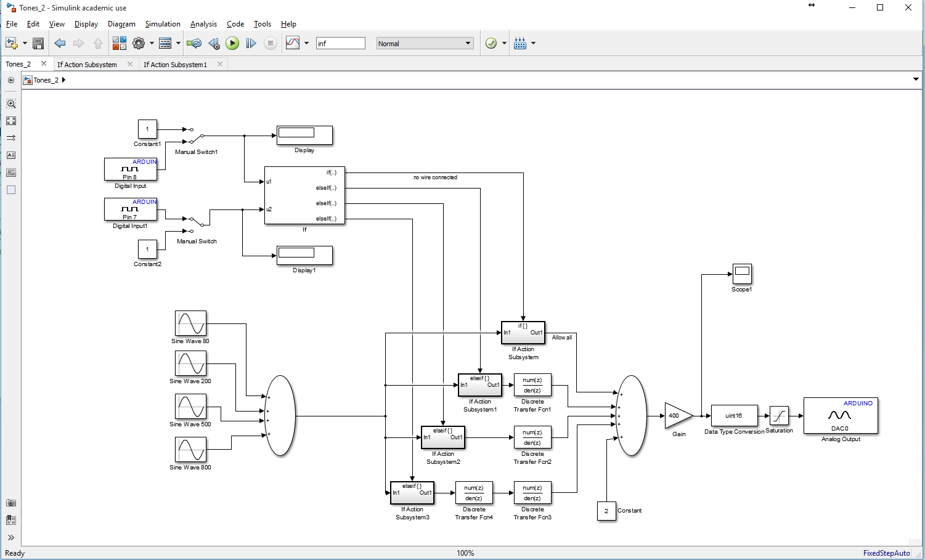Open the Simulink Library Browser icon

pyautogui.click(x=119, y=43)
